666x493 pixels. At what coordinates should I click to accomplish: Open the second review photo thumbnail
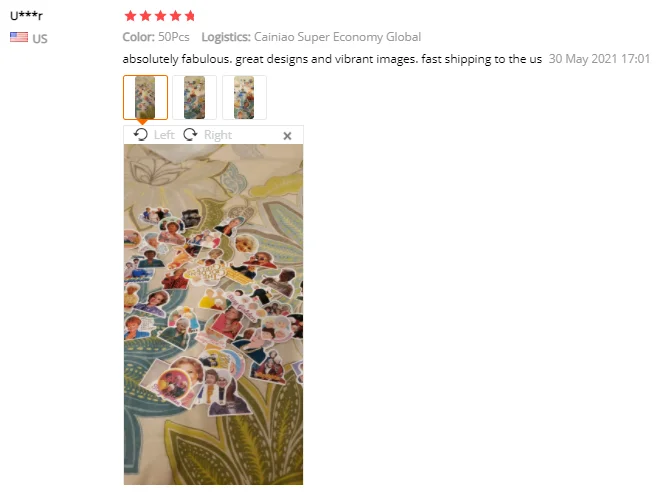tap(195, 97)
